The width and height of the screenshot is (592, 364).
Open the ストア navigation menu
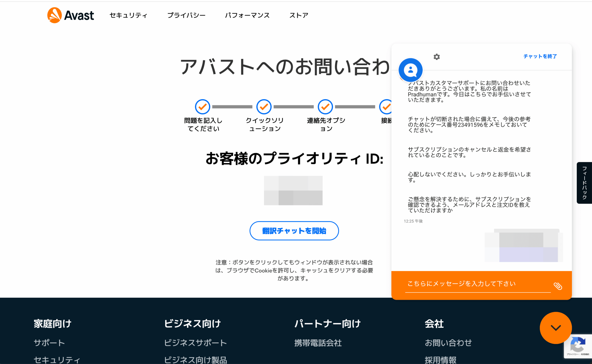click(299, 15)
